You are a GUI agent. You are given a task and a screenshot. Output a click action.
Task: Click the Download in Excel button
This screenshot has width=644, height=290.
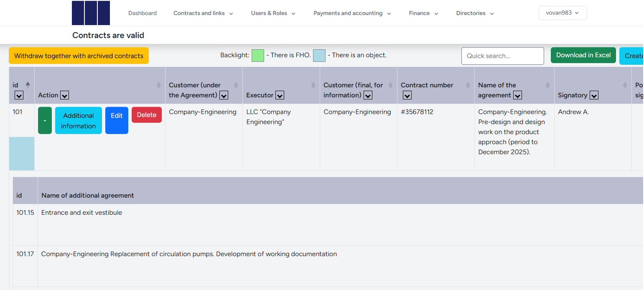pyautogui.click(x=583, y=55)
